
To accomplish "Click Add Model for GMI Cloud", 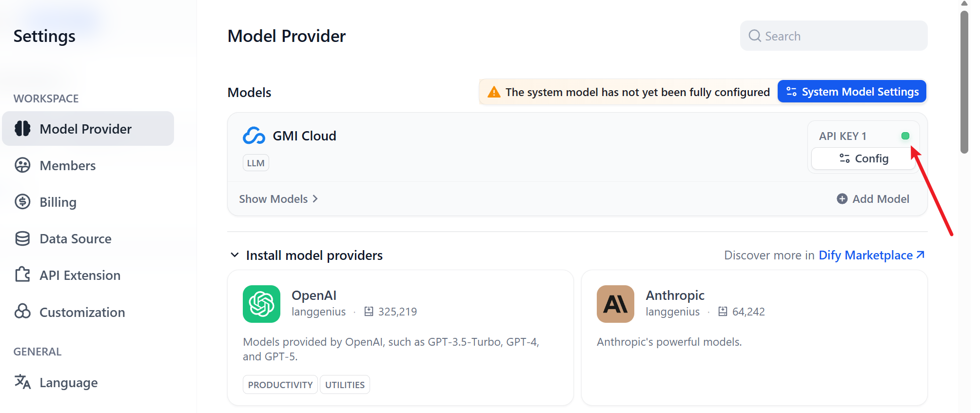I will (x=873, y=199).
